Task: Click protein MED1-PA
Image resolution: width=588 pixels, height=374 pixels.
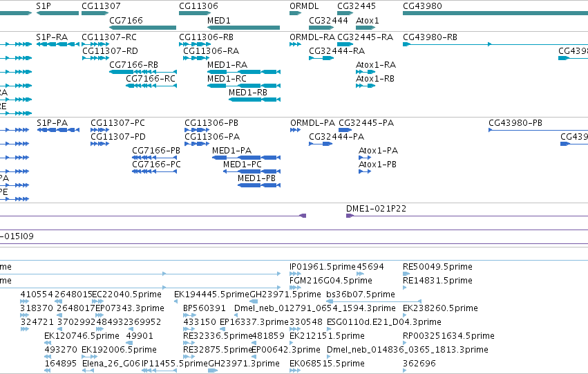Action: point(247,158)
